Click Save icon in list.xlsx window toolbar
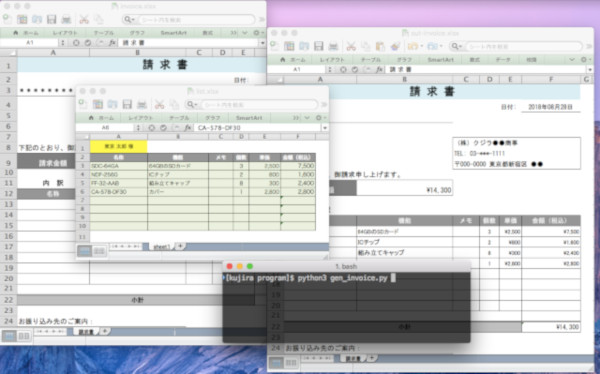This screenshot has width=600, height=374. pos(127,104)
